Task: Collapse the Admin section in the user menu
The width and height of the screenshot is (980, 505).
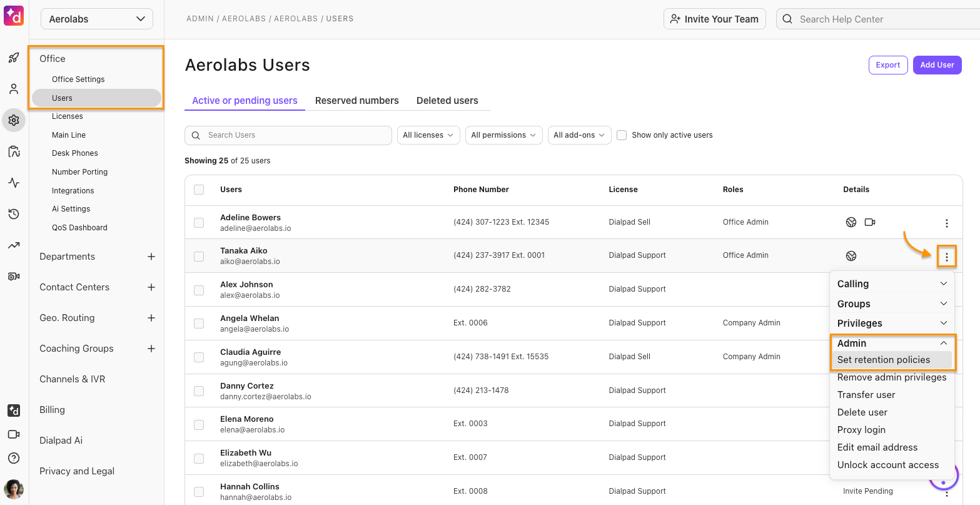Action: click(x=892, y=343)
